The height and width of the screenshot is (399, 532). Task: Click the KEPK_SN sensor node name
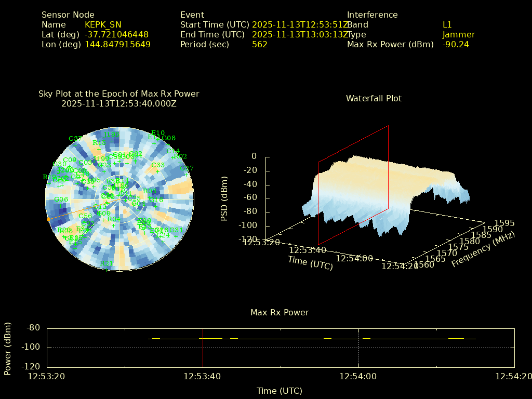(x=103, y=24)
